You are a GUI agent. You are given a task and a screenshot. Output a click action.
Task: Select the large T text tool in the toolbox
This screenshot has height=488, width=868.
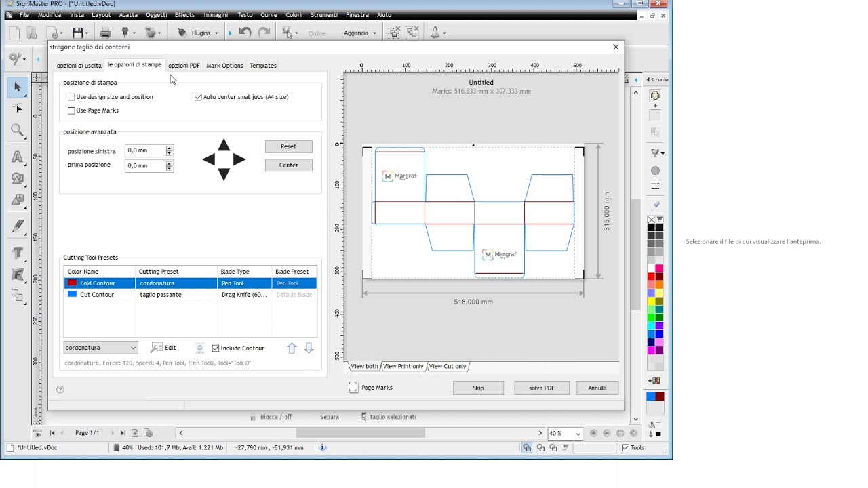pos(18,253)
